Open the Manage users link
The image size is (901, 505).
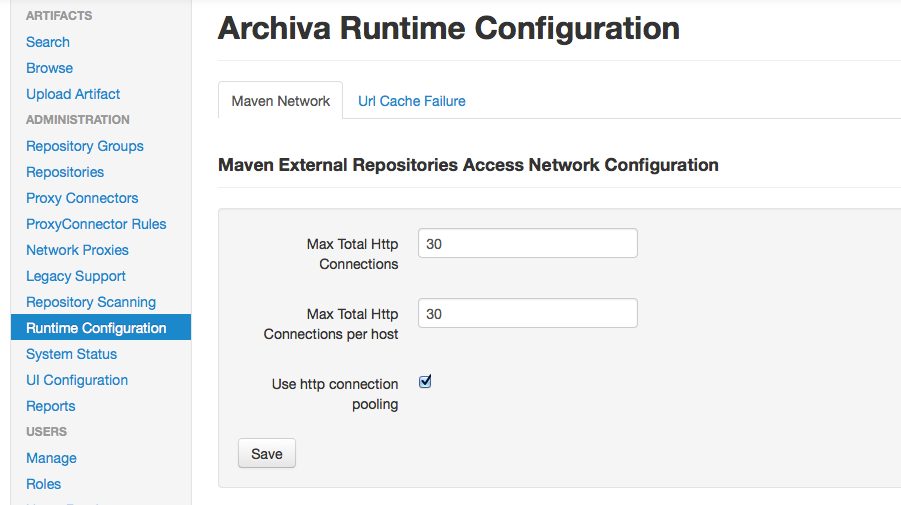(51, 458)
